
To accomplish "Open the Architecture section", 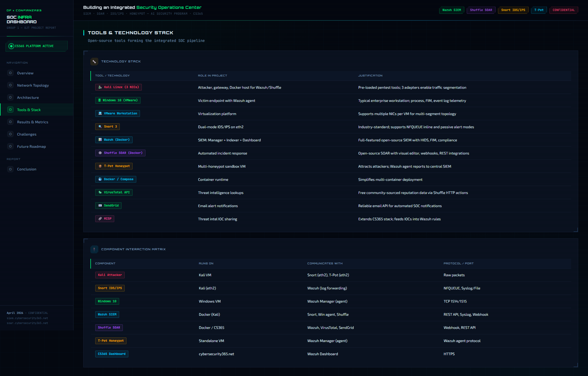I will click(x=37, y=98).
